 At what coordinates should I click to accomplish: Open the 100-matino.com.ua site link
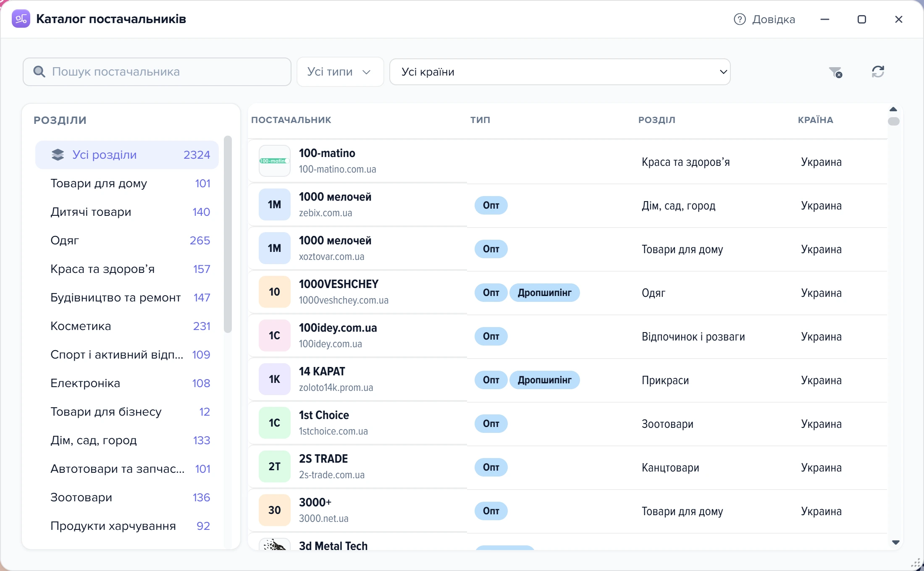(x=337, y=169)
